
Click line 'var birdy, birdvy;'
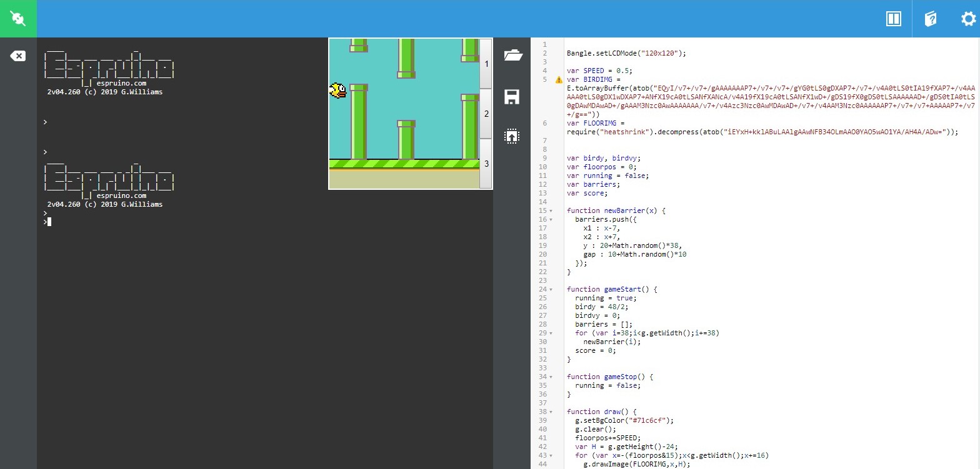[x=604, y=158]
